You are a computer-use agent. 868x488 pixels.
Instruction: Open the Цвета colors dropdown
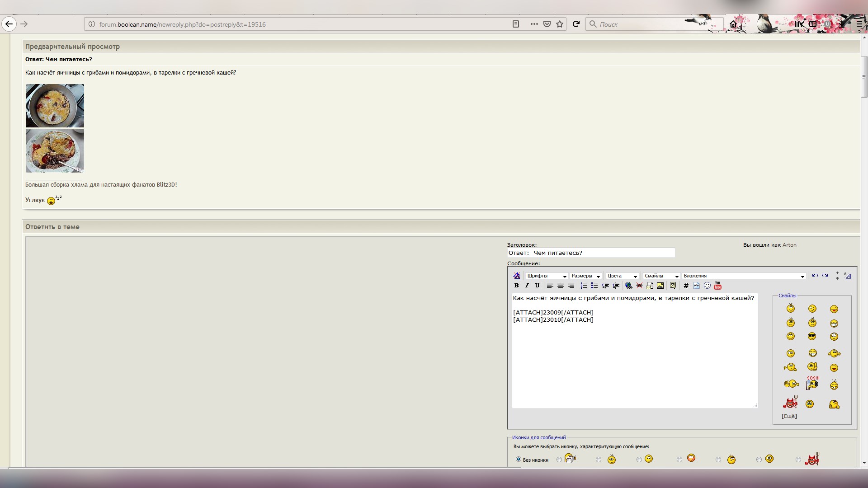pyautogui.click(x=622, y=276)
